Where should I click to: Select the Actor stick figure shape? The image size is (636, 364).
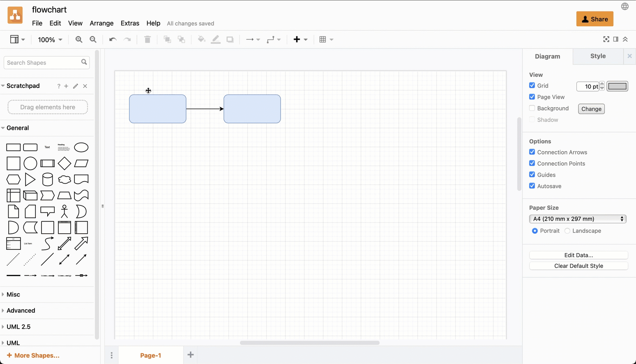point(65,211)
